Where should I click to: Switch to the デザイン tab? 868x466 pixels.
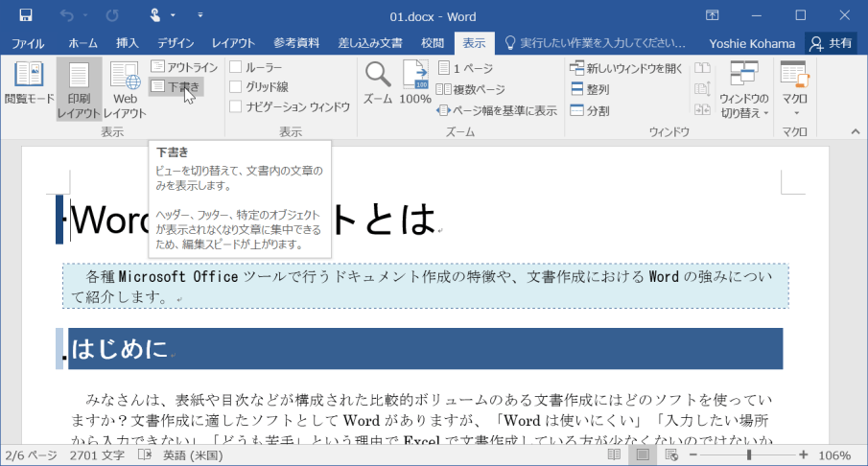176,43
